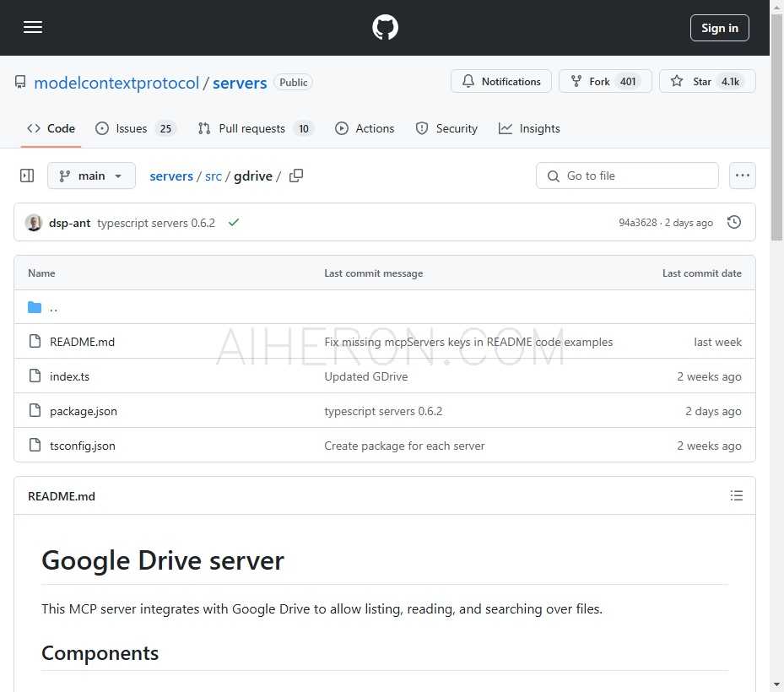Open package.json row commit 'typescript servers 0.6.2'
The image size is (784, 692).
coord(383,411)
